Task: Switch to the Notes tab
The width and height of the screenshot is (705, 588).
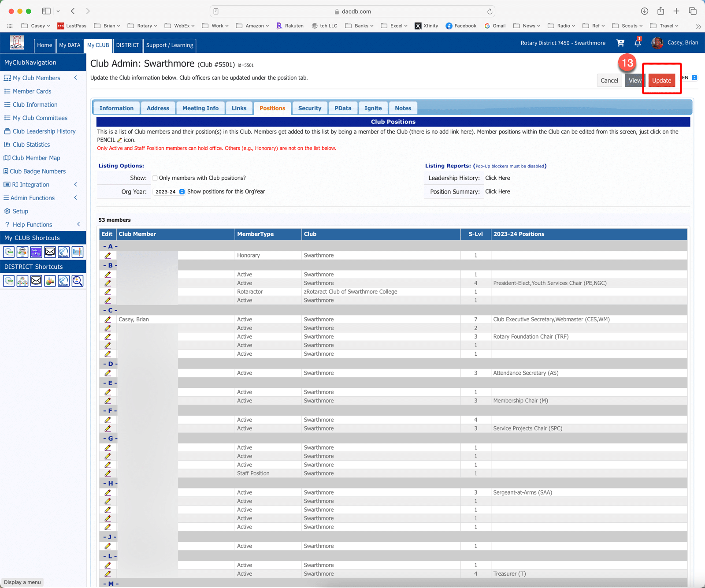Action: [403, 108]
